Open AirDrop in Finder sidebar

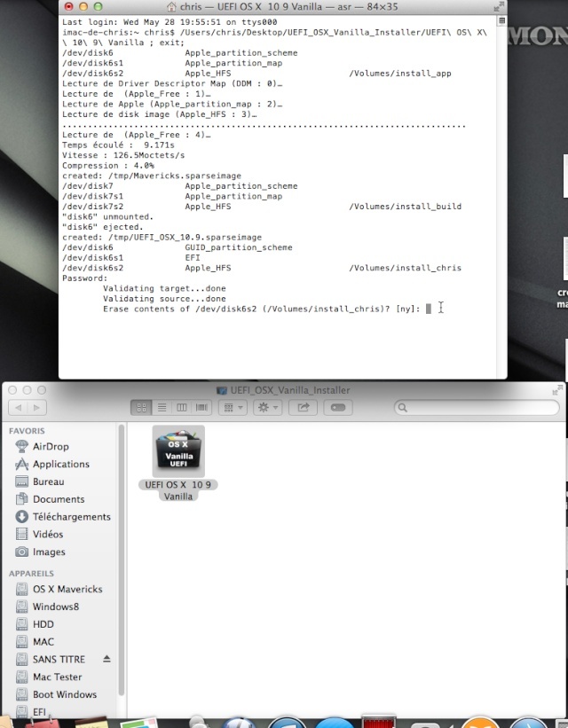pyautogui.click(x=51, y=446)
